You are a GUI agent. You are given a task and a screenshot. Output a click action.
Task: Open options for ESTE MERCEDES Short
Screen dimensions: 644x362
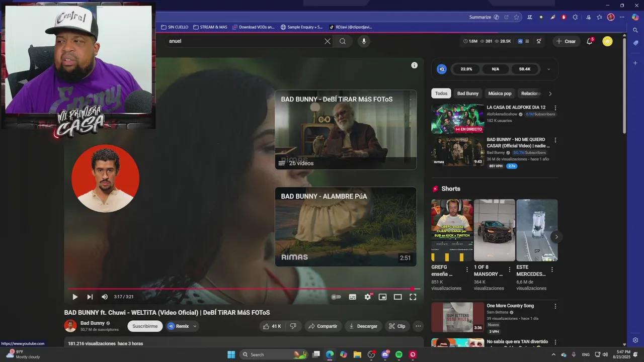(x=552, y=269)
